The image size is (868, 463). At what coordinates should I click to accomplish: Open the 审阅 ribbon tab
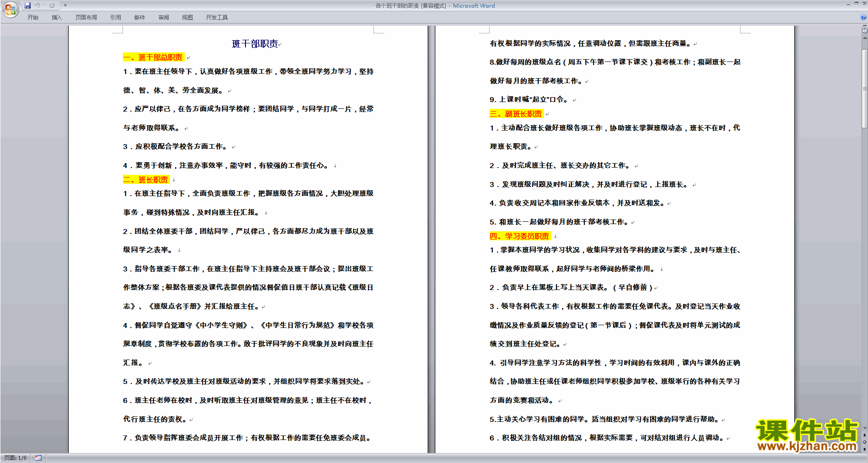click(164, 18)
